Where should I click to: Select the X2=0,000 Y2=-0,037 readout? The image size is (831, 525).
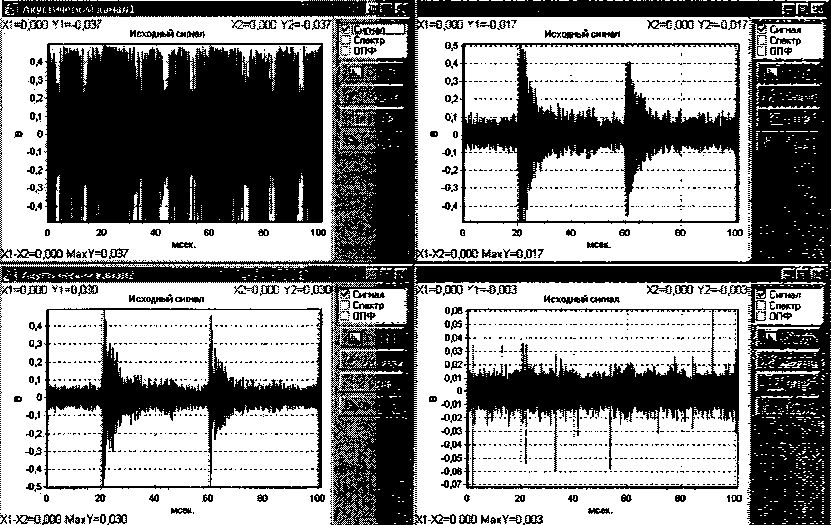point(281,24)
